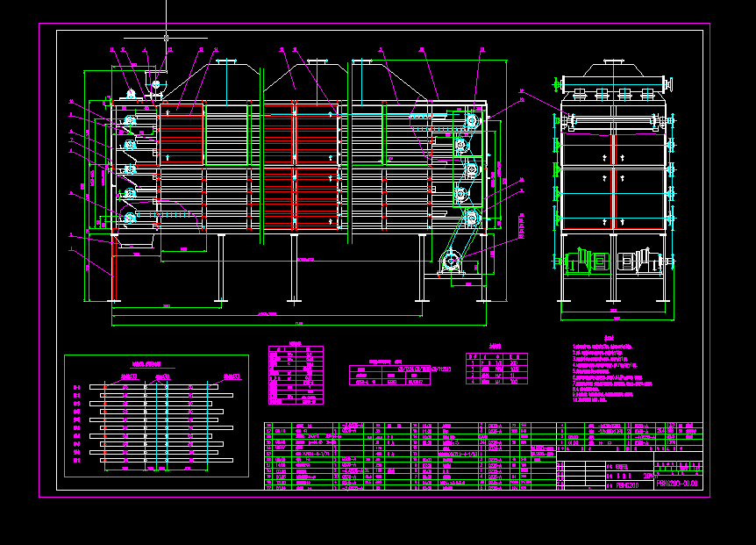Click the drawing number FBHG200-00.00 in title block
This screenshot has width=756, height=545.
pyautogui.click(x=677, y=484)
